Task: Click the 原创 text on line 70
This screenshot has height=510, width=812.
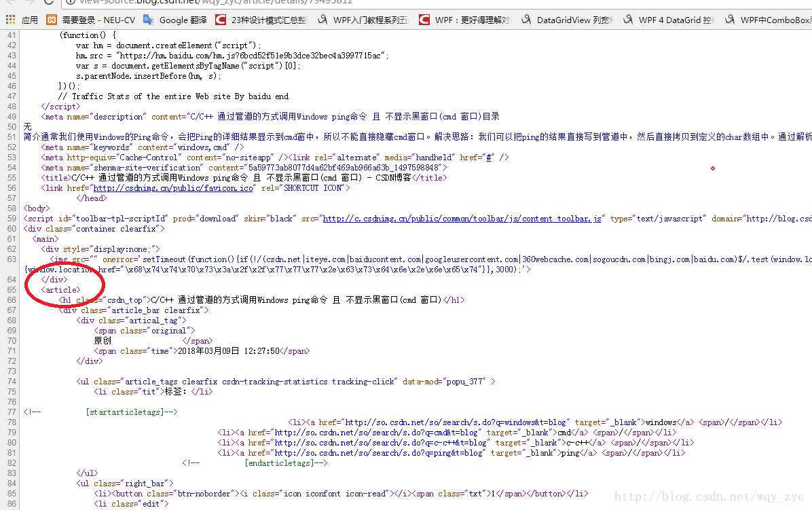Action: pos(103,341)
